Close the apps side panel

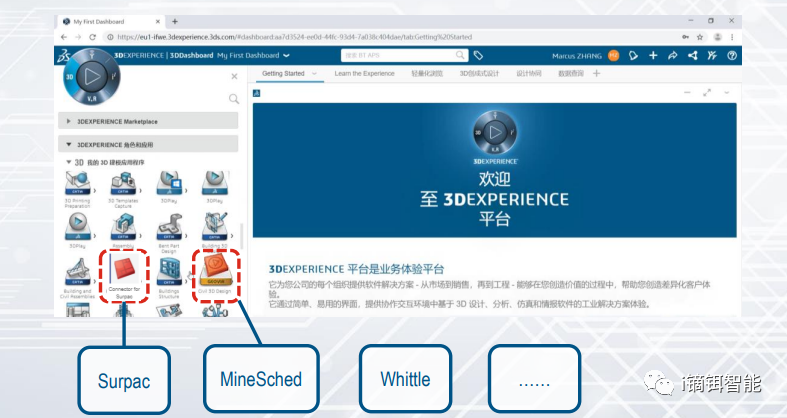point(234,76)
